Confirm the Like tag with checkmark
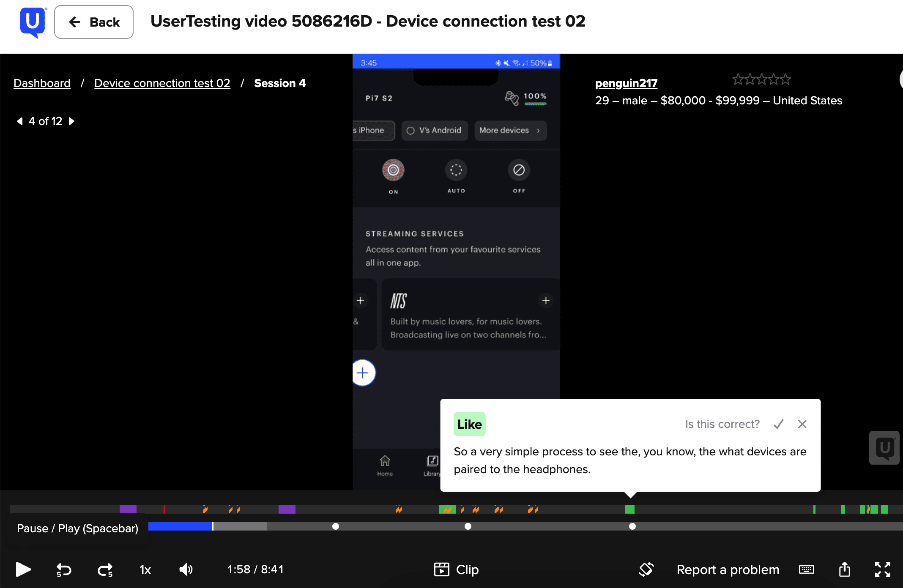The height and width of the screenshot is (588, 903). point(778,424)
